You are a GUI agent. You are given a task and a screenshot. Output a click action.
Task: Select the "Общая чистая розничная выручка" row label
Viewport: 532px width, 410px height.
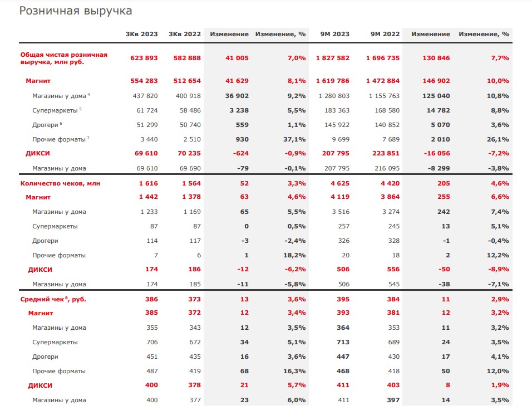point(63,58)
